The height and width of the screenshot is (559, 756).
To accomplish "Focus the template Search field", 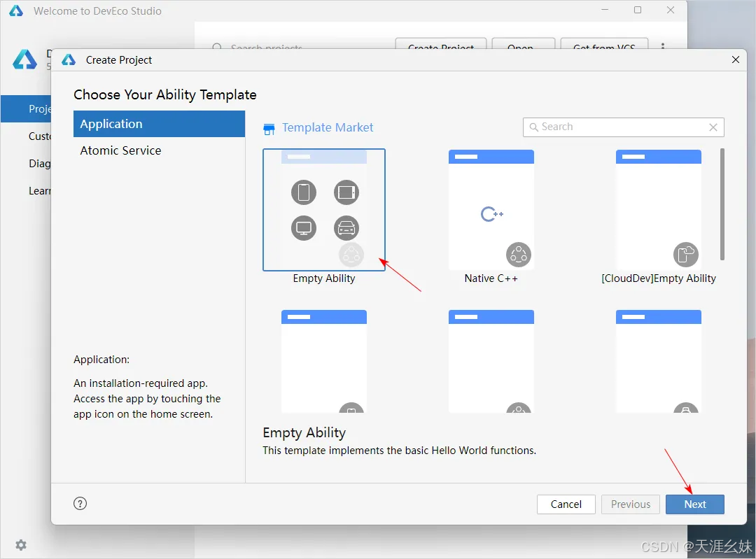I will (x=624, y=127).
